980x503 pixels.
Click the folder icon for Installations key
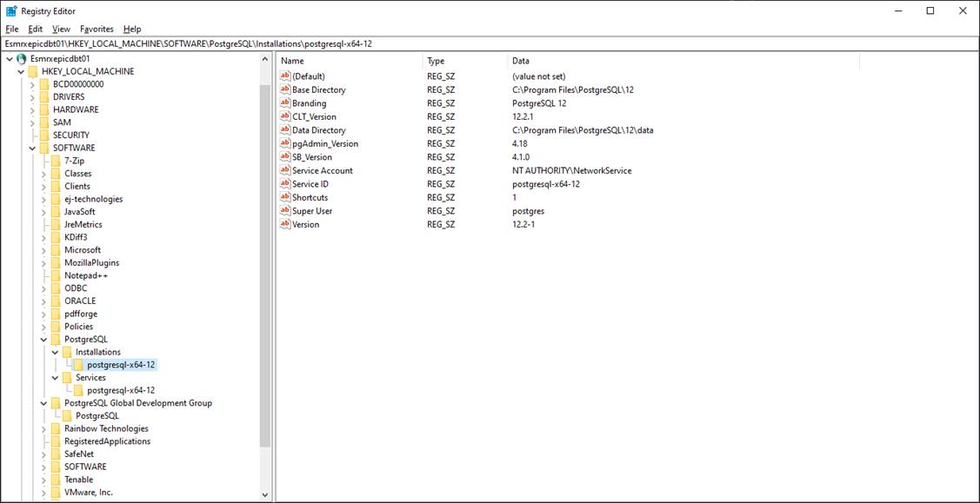[68, 352]
